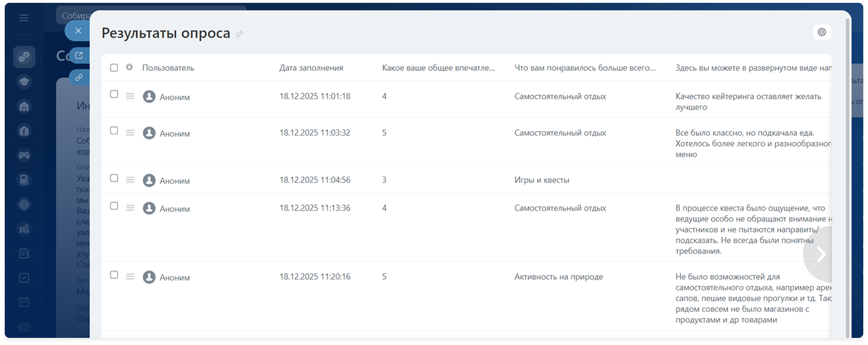Copy link using the chain icon
This screenshot has width=868, height=345.
click(x=79, y=77)
